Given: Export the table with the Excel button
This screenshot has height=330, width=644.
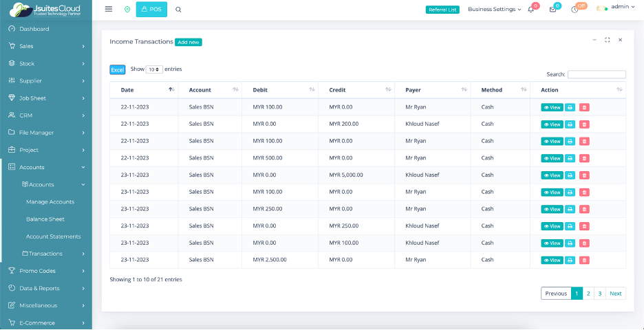Looking at the screenshot, I should pos(118,69).
